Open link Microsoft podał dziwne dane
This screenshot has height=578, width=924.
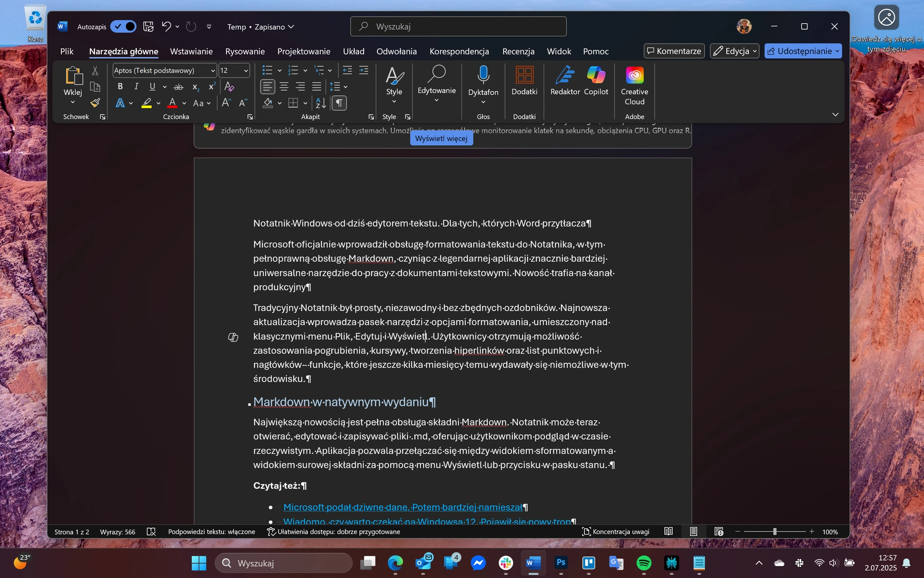tap(403, 507)
